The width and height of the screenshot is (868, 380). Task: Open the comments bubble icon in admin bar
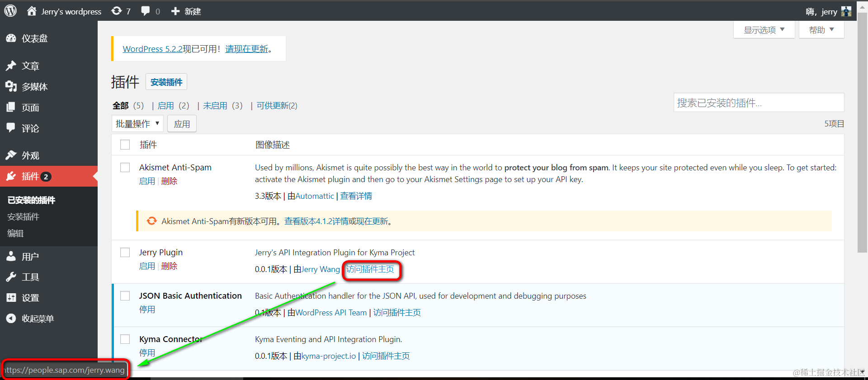(x=145, y=11)
